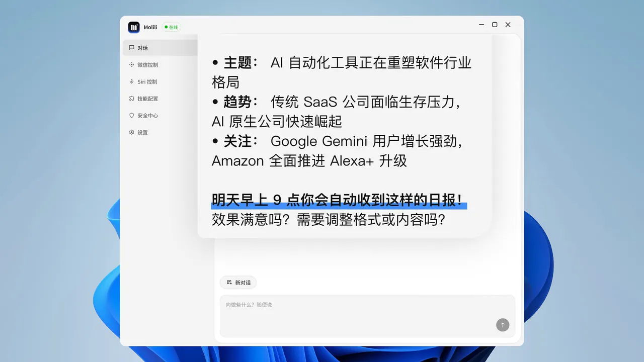The height and width of the screenshot is (362, 644).
Task: Click the upward send arrow icon
Action: click(x=503, y=325)
